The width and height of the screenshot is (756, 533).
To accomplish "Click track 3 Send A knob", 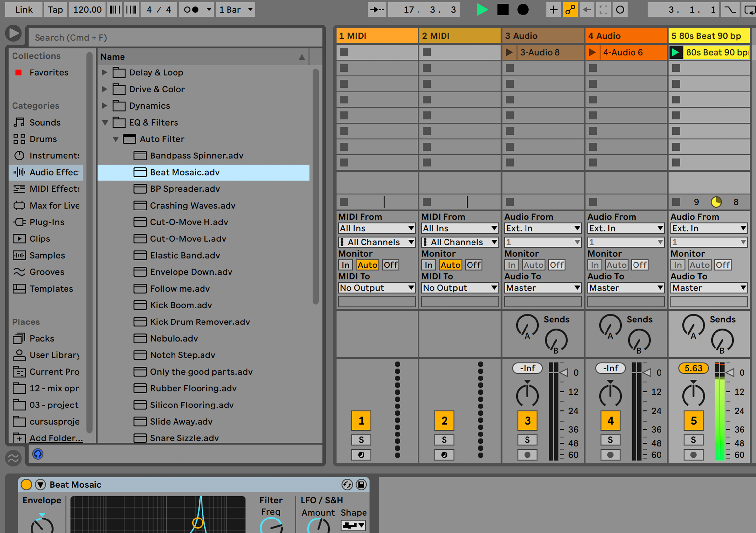I will pos(527,325).
